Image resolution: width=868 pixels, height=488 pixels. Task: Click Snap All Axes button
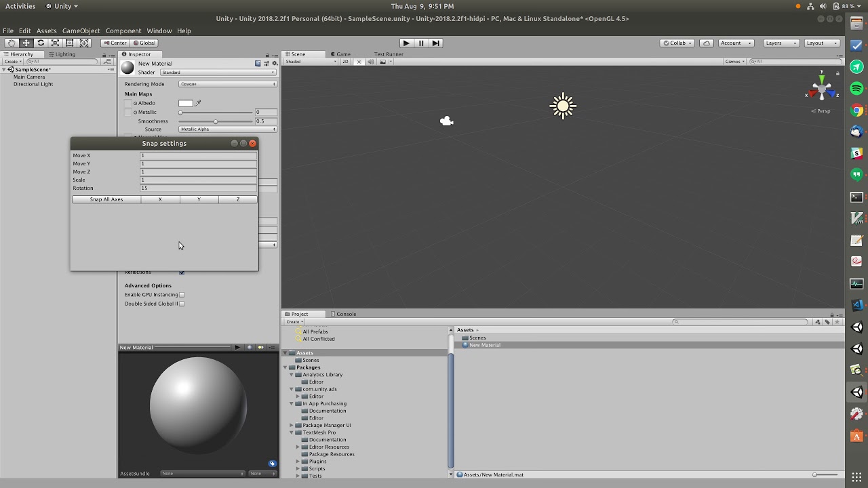point(106,199)
